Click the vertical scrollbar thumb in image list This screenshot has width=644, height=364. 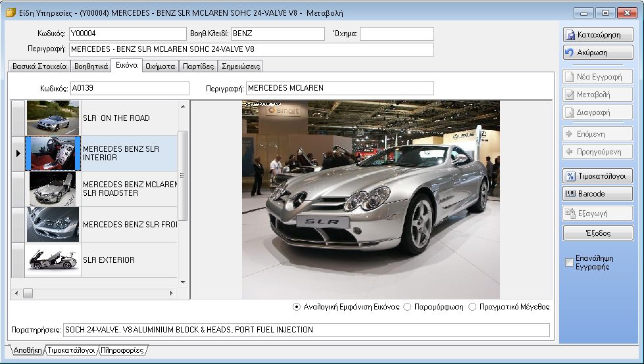click(183, 175)
